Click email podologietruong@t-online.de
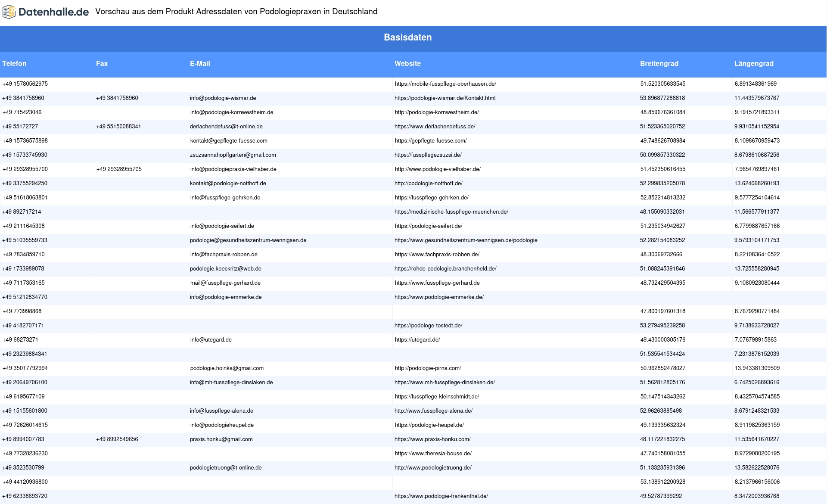 pos(226,468)
